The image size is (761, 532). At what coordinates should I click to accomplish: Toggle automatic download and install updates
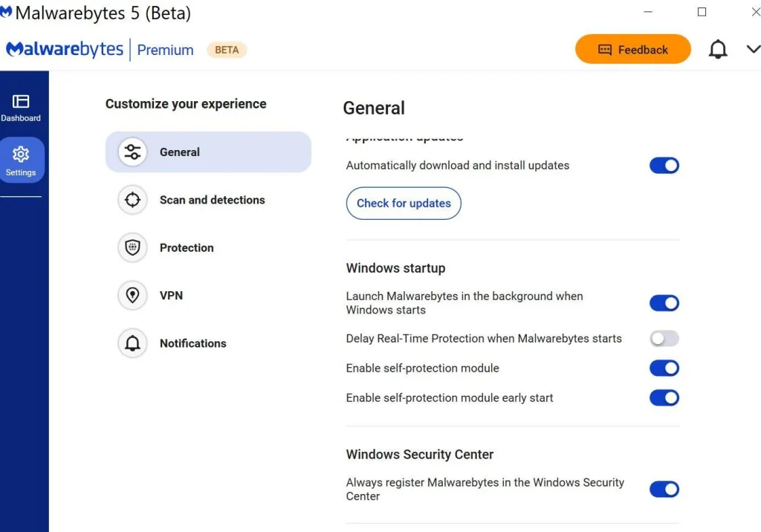664,166
